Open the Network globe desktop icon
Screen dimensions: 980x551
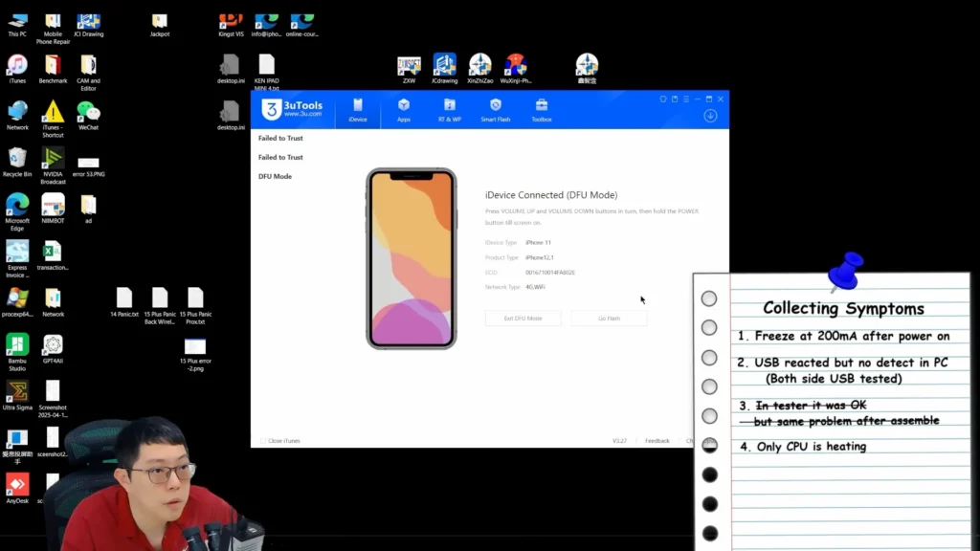(17, 116)
